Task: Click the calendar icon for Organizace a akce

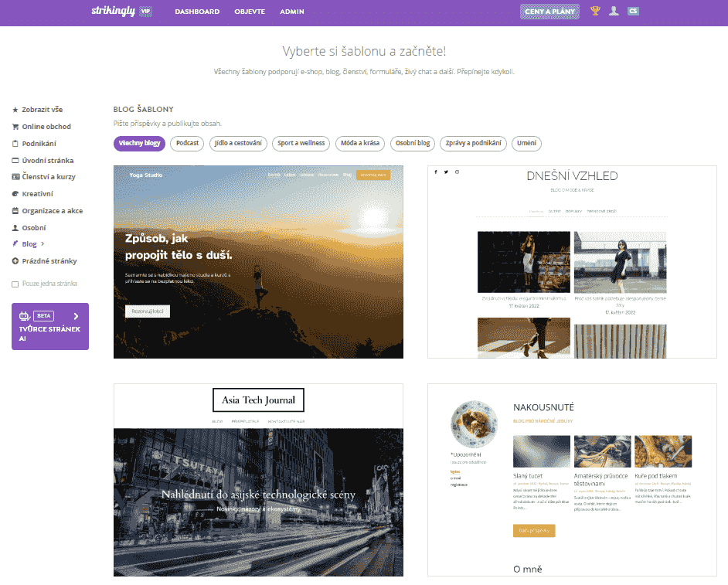Action: (15, 211)
